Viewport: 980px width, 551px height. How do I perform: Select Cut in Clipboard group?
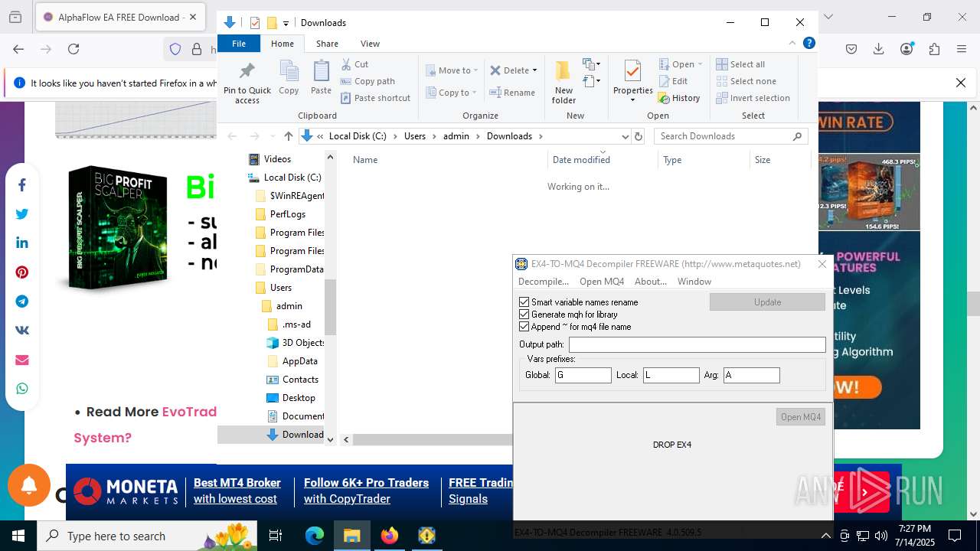[354, 64]
